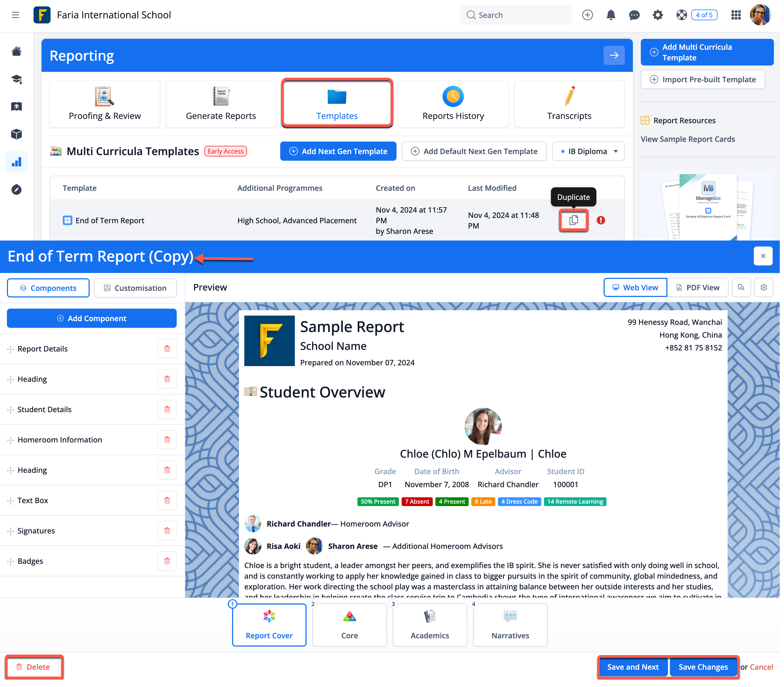Click the Duplicate template icon
784x687 pixels.
click(573, 220)
